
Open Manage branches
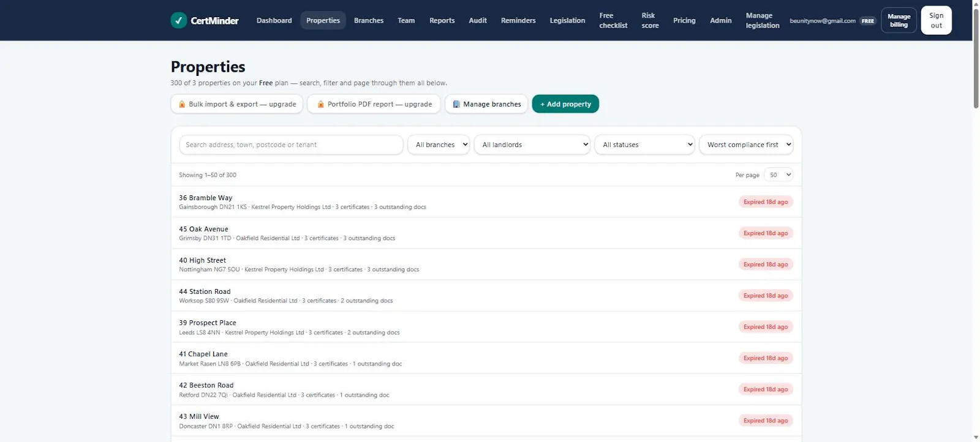coord(486,104)
